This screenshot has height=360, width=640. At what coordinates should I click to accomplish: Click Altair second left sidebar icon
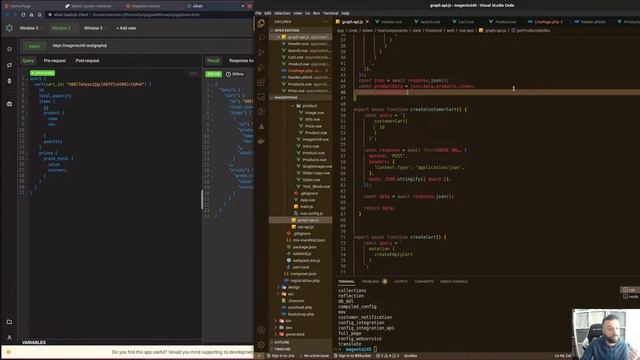pos(9,65)
